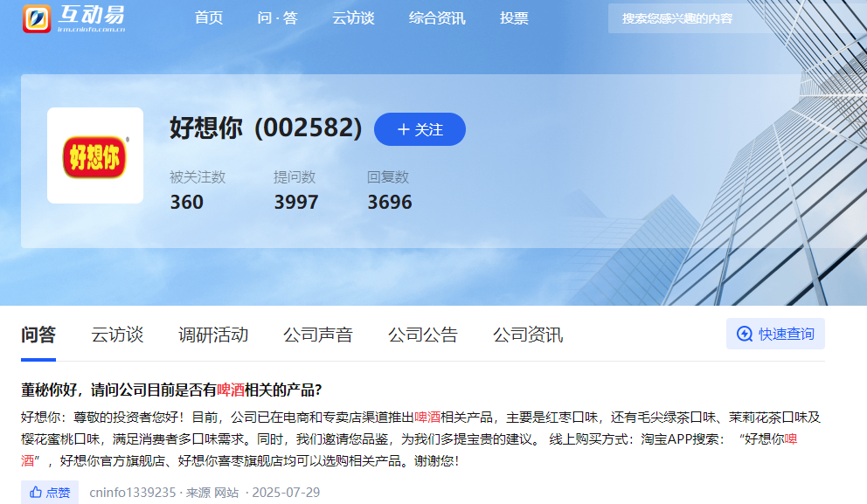867x504 pixels.
Task: Open the 公司公告 tab
Action: coord(423,335)
